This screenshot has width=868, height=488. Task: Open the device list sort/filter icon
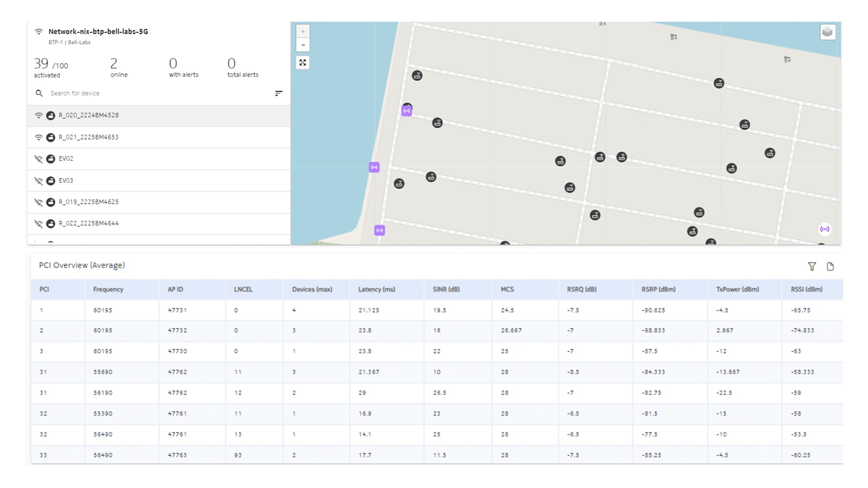pos(278,93)
